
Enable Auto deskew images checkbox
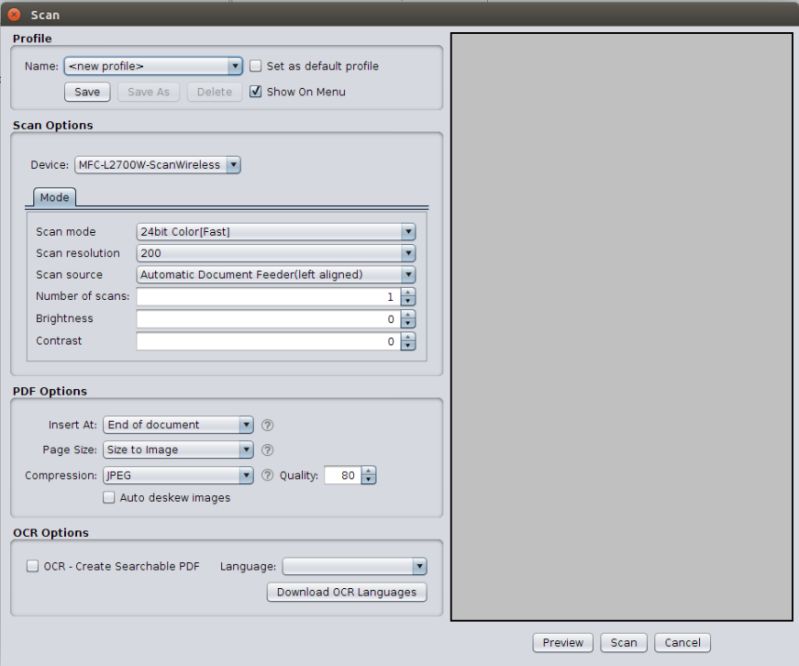tap(109, 497)
